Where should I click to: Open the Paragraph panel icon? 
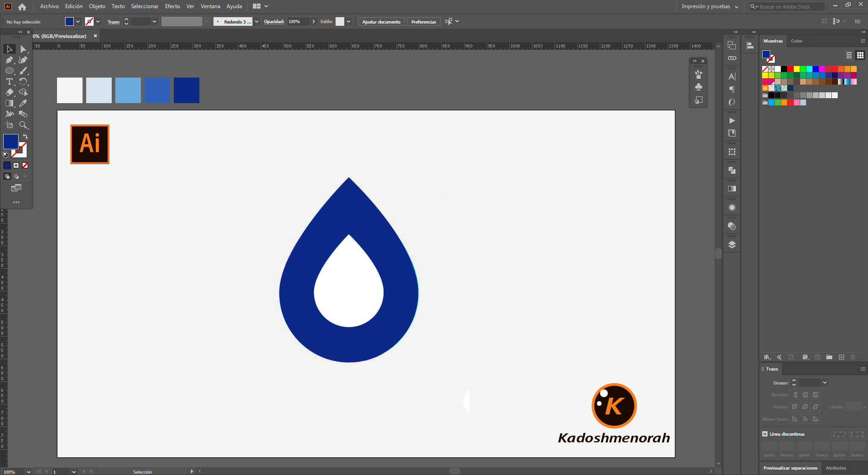732,90
